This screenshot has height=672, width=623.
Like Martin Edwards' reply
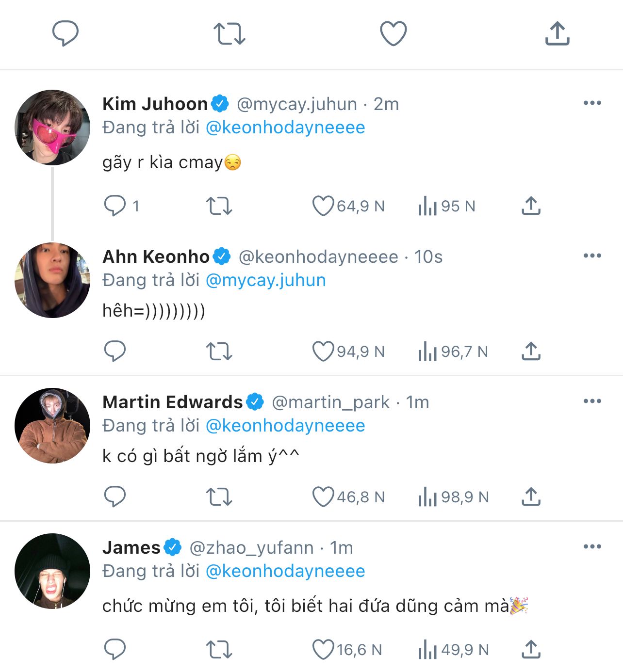323,496
